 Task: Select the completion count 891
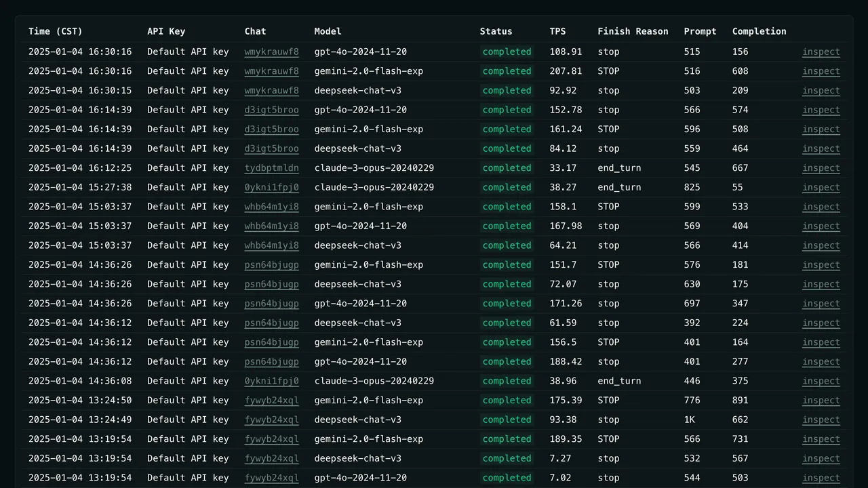[741, 401]
